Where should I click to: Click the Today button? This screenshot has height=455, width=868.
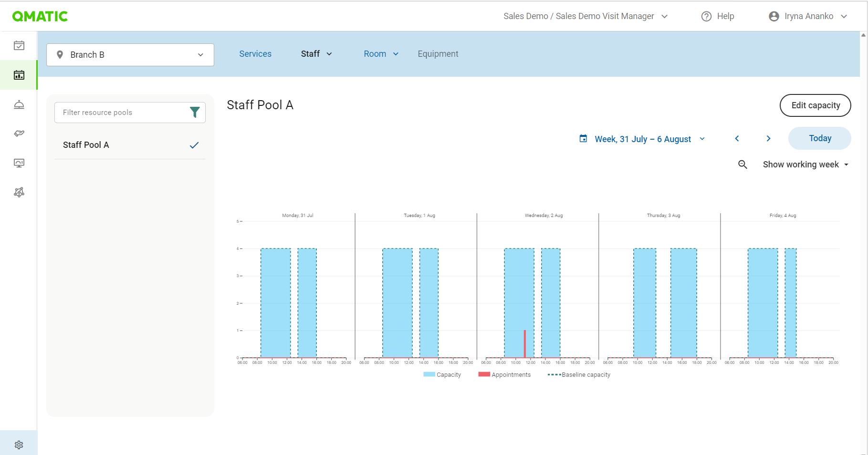pyautogui.click(x=819, y=138)
